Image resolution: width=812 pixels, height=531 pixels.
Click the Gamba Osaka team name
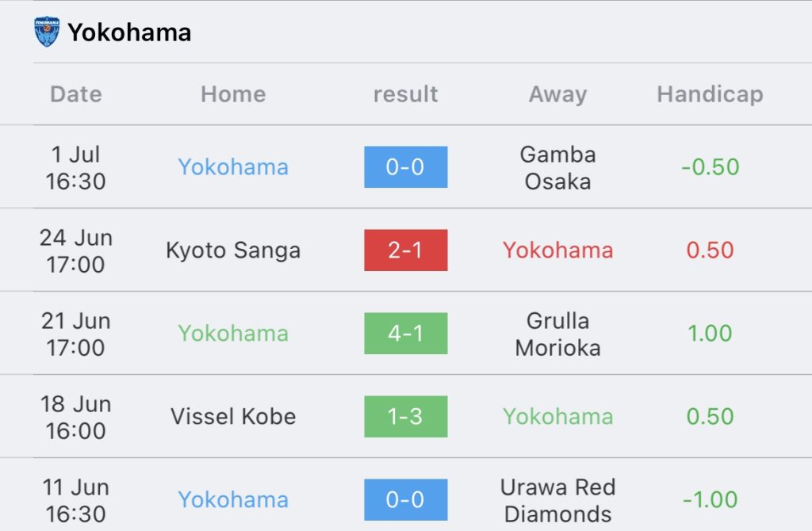tap(557, 168)
